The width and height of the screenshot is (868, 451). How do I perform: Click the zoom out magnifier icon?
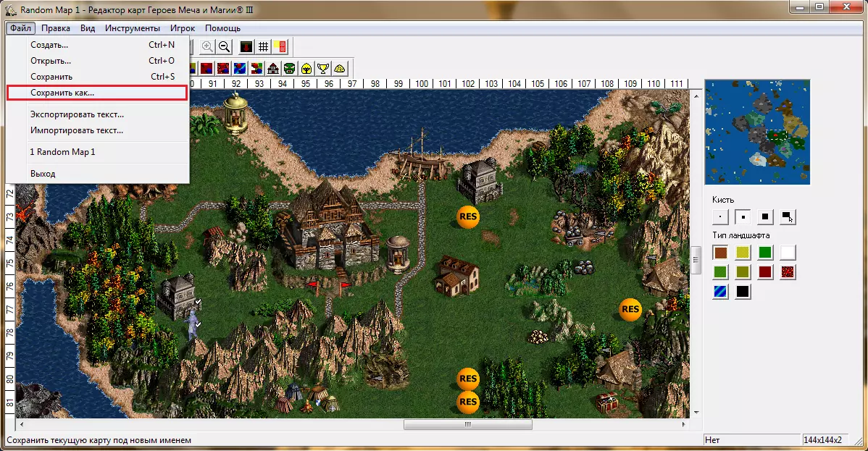tap(224, 47)
